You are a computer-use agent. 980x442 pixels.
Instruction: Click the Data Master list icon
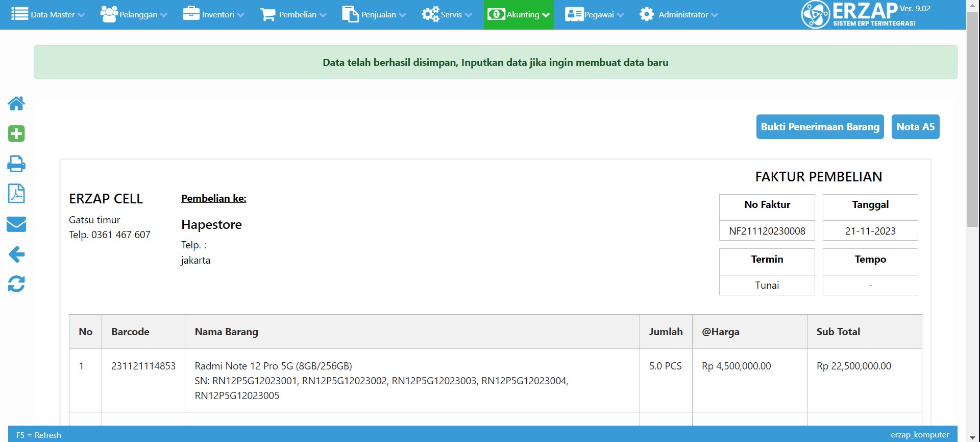point(19,14)
